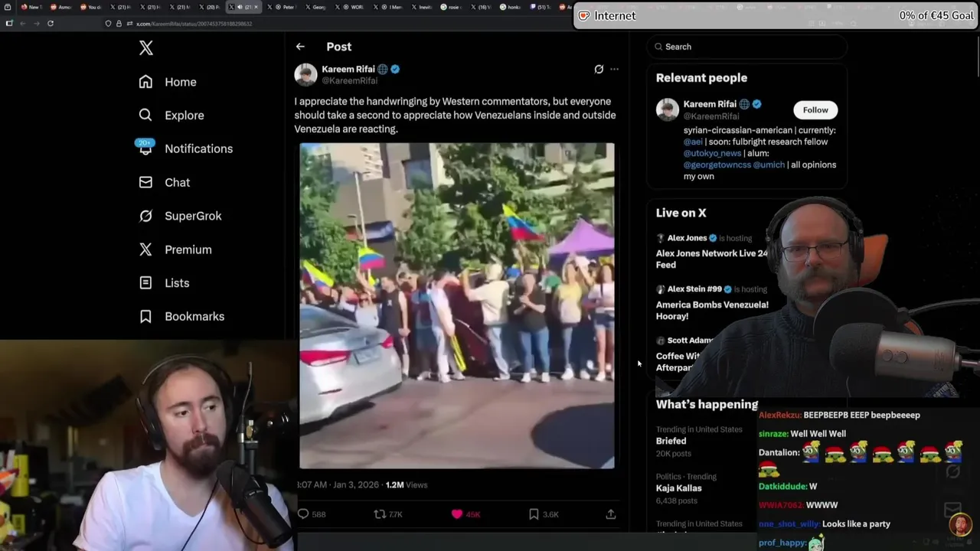The height and width of the screenshot is (551, 980).
Task: Click the repost icon with 7.7K
Action: 380,514
